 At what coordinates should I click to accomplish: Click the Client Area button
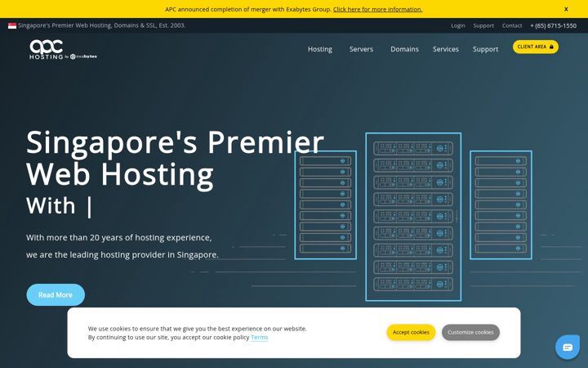coord(536,47)
